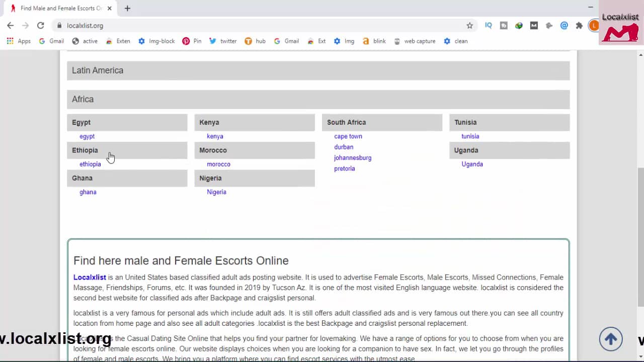Open the durban link
The height and width of the screenshot is (362, 644).
click(344, 147)
